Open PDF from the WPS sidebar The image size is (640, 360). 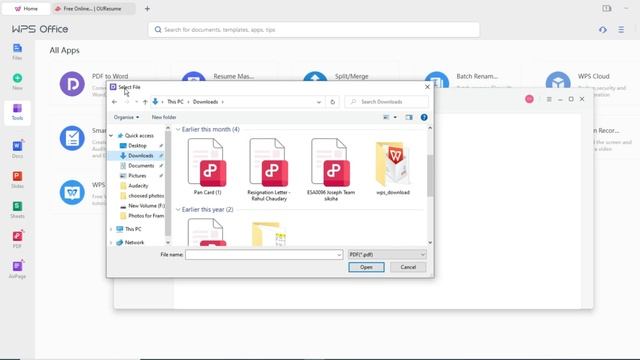point(17,240)
